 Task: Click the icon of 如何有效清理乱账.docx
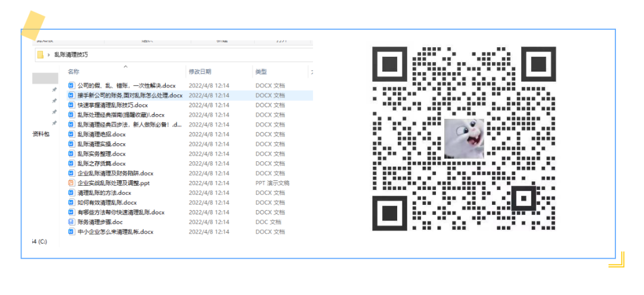tap(71, 202)
